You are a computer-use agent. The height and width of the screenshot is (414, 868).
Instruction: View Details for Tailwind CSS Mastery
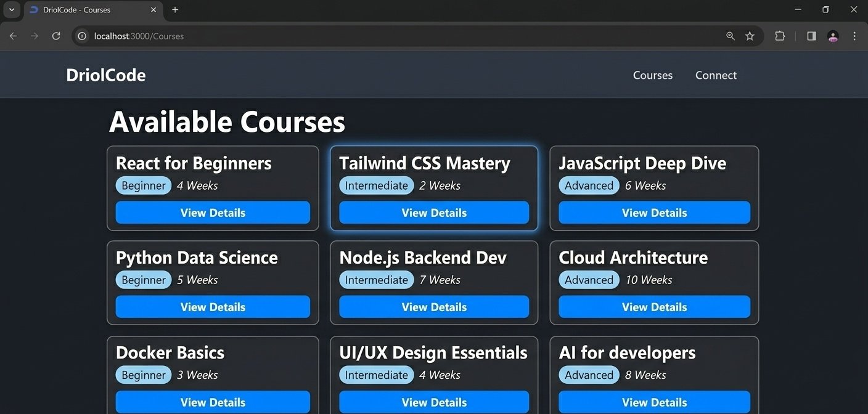[434, 213]
